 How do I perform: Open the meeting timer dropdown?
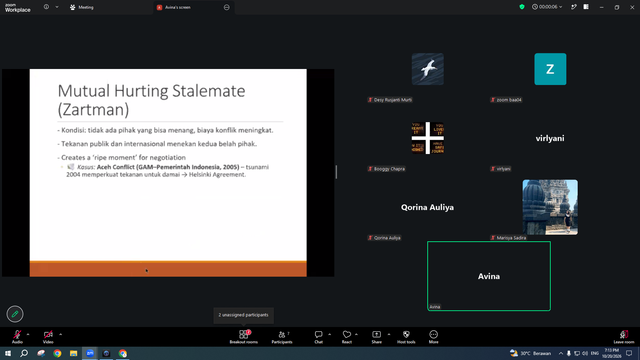pyautogui.click(x=547, y=7)
